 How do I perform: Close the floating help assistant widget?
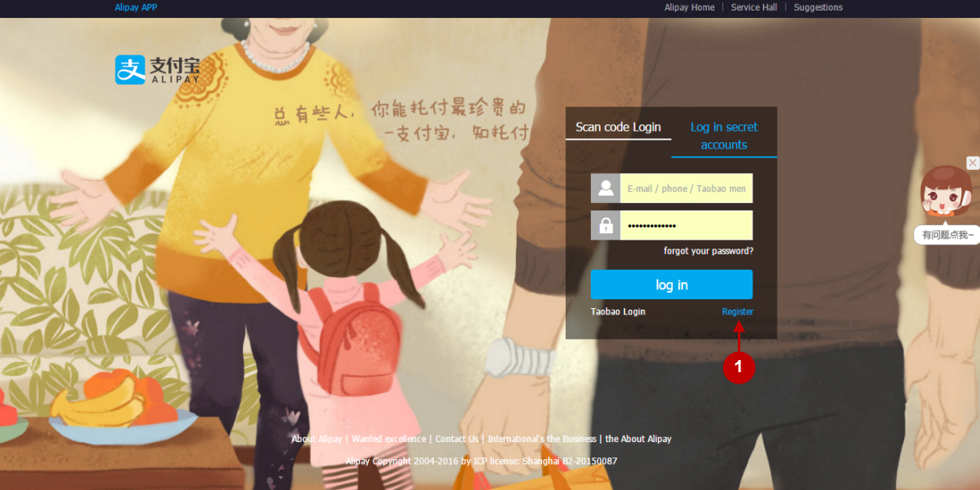[x=973, y=163]
